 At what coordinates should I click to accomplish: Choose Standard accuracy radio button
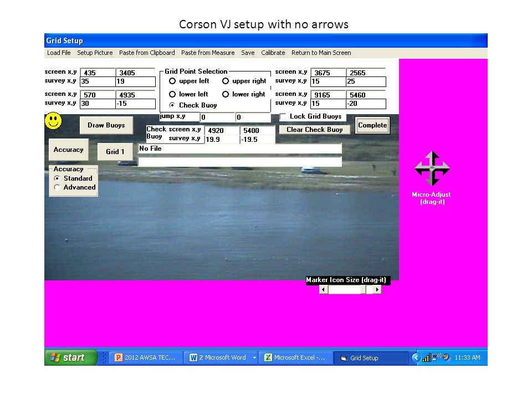(57, 178)
